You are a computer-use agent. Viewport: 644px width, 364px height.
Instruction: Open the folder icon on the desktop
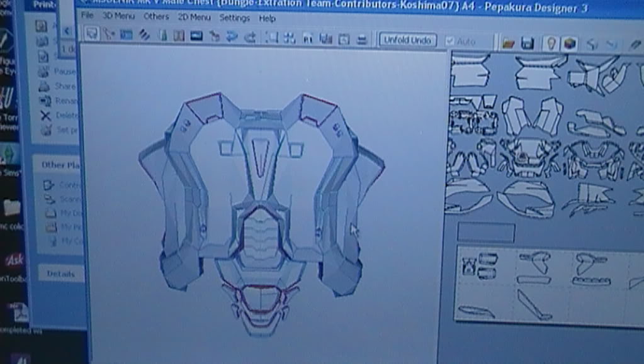tap(11, 207)
